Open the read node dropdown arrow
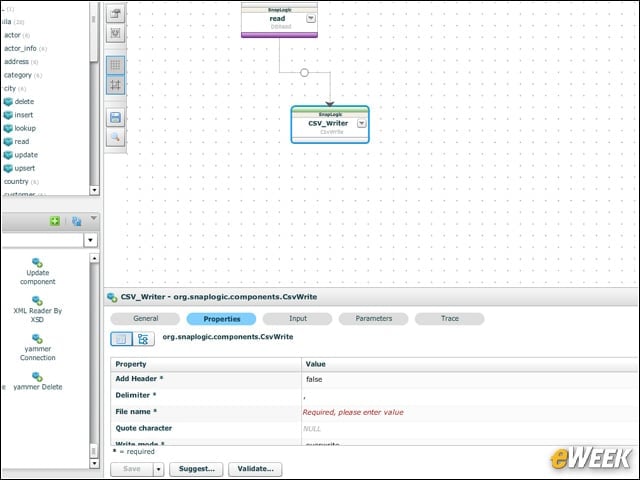Viewport: 640px width, 480px height. click(x=311, y=18)
